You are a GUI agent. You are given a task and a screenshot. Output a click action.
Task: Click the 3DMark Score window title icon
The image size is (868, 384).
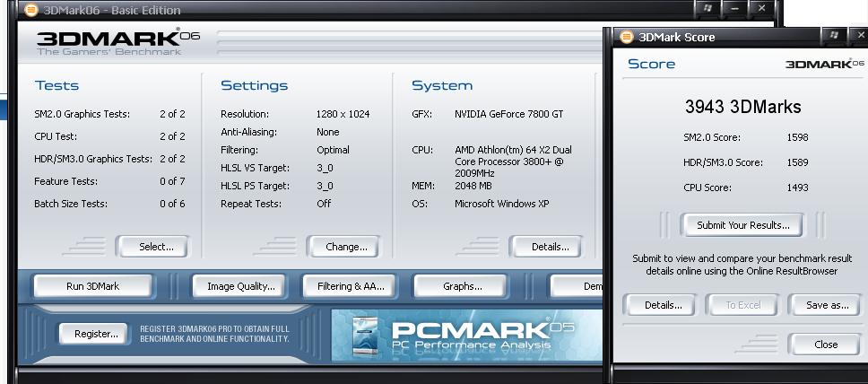[626, 37]
